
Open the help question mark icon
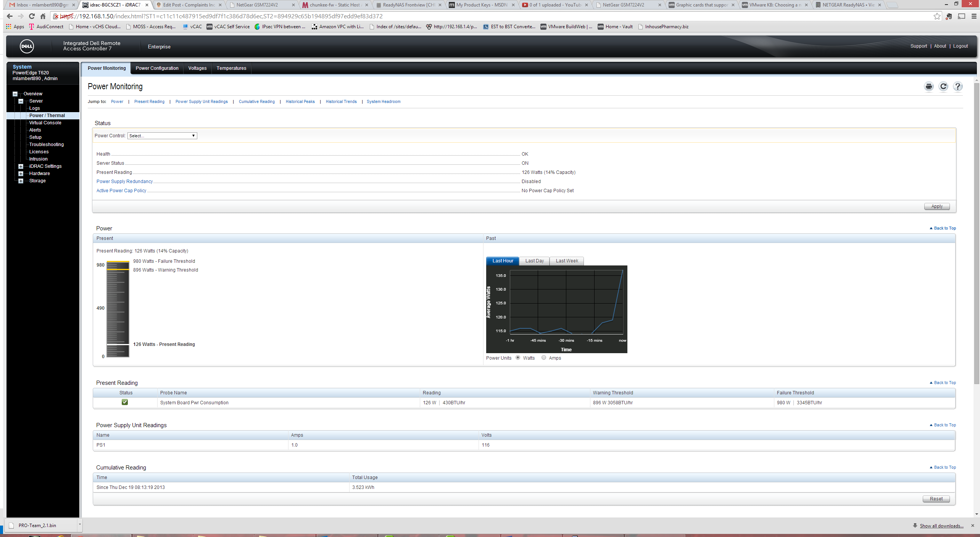click(x=957, y=87)
